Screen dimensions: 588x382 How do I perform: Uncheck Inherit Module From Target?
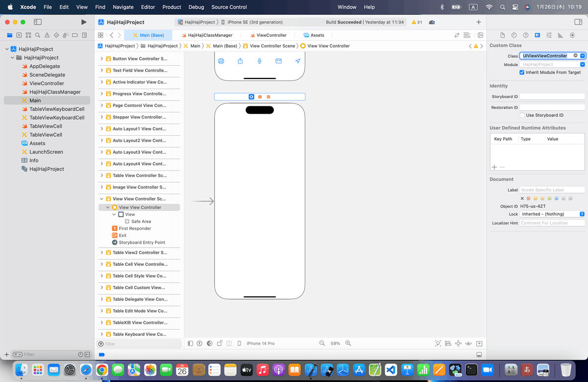point(522,72)
